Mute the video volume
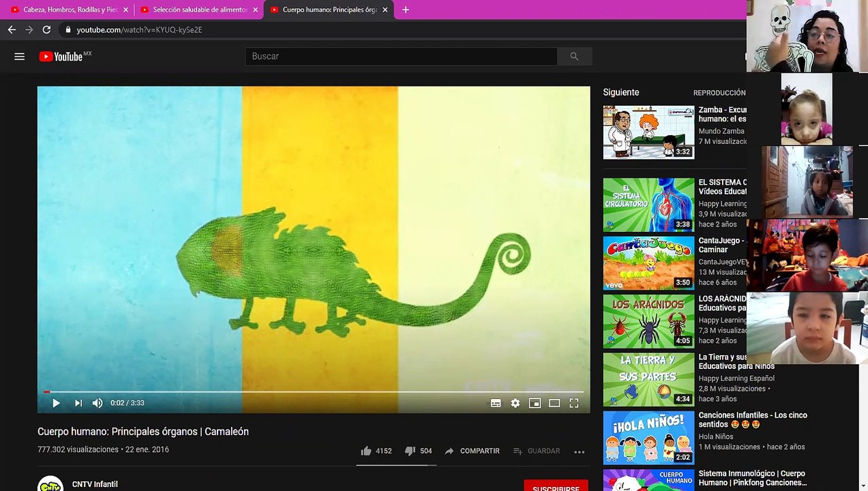 coord(98,403)
